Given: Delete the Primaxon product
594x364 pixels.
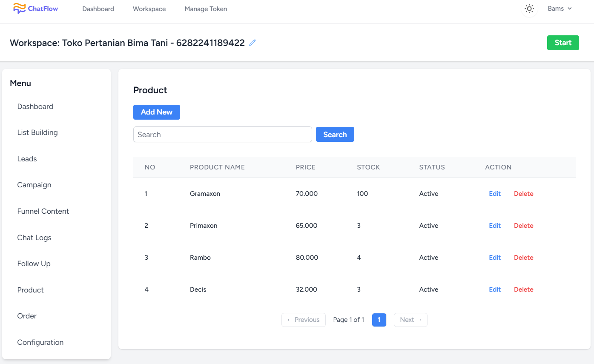Looking at the screenshot, I should coord(524,226).
